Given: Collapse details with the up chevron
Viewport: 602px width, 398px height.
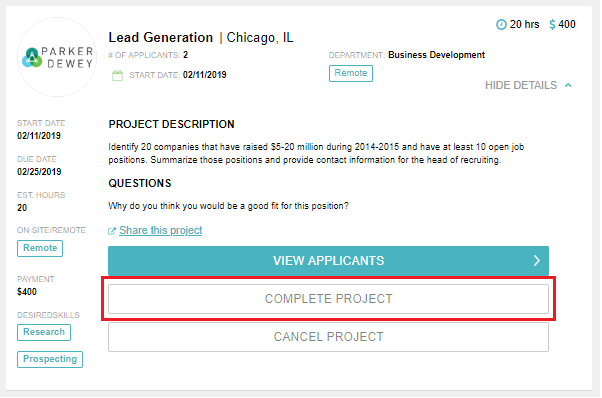Looking at the screenshot, I should tap(568, 85).
